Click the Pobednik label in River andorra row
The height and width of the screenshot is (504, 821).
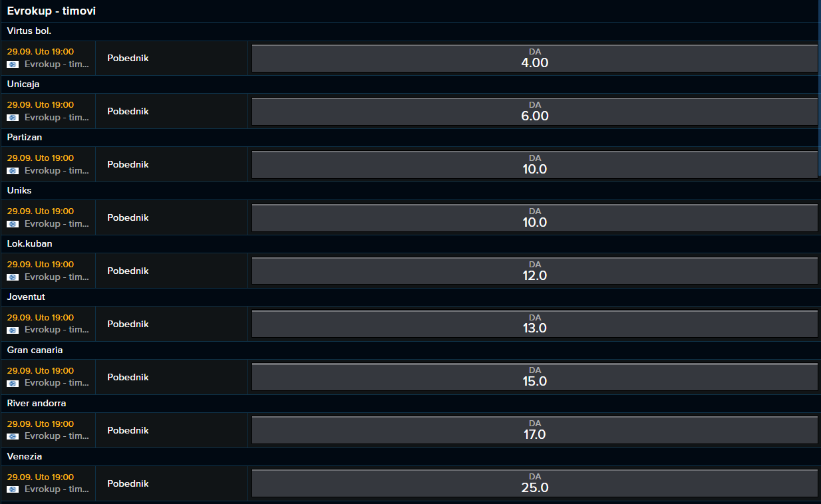(128, 430)
